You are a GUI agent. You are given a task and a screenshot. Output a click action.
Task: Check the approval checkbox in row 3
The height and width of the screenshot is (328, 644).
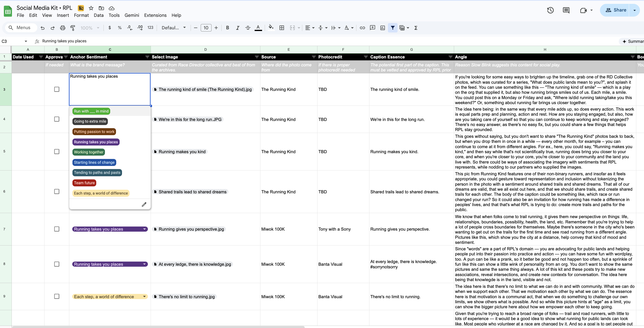pyautogui.click(x=57, y=89)
